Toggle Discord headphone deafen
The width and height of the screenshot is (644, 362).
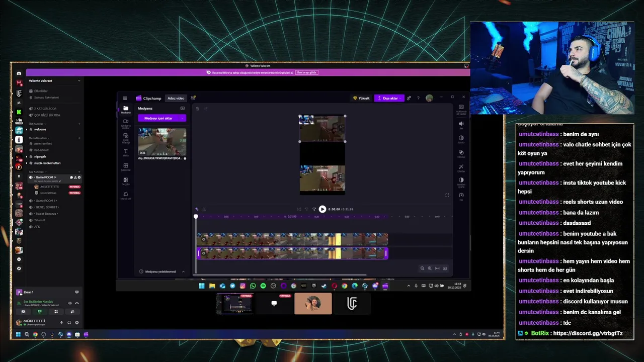coord(69,323)
